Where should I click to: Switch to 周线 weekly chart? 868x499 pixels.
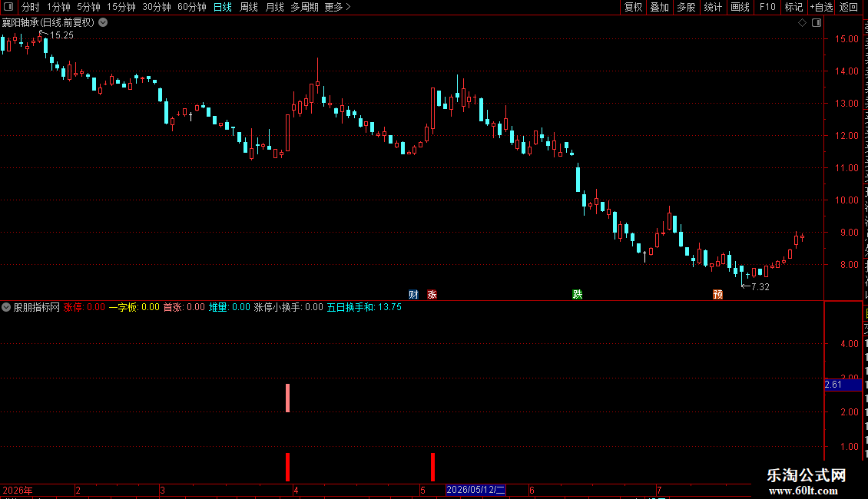click(x=249, y=7)
